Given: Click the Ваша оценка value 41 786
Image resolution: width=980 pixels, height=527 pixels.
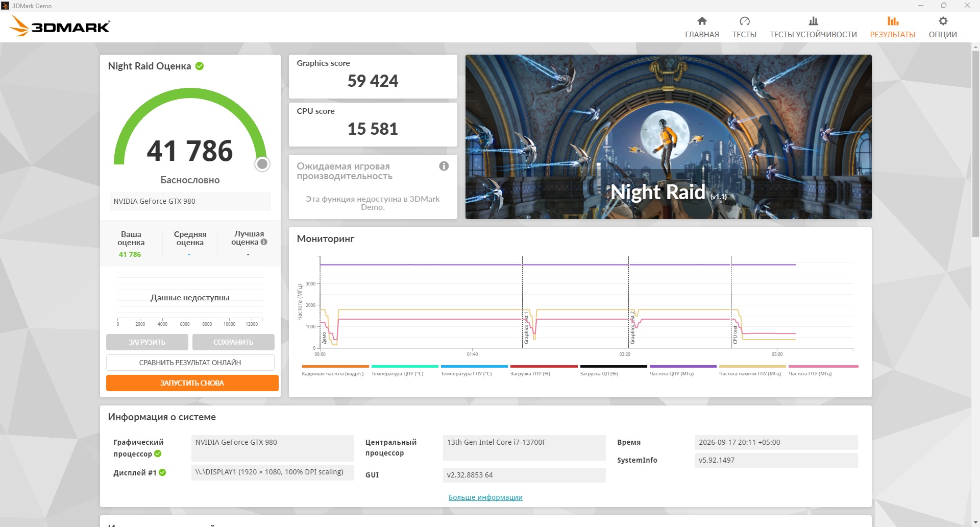Looking at the screenshot, I should pos(130,254).
